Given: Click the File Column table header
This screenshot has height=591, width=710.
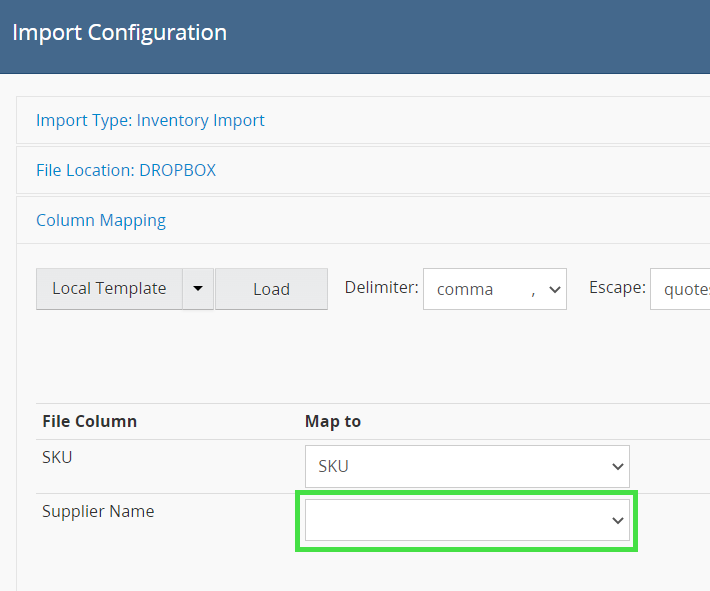Looking at the screenshot, I should [89, 421].
